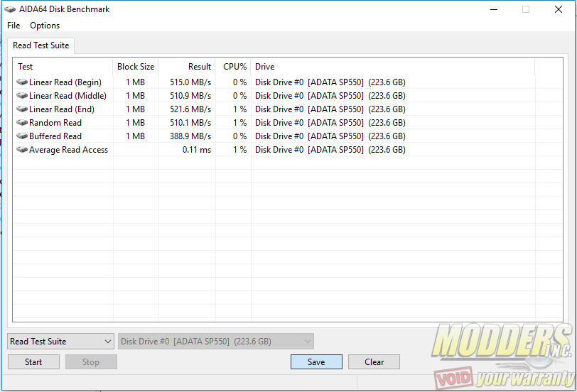Click the 510.1 MB/s result value

[x=190, y=122]
